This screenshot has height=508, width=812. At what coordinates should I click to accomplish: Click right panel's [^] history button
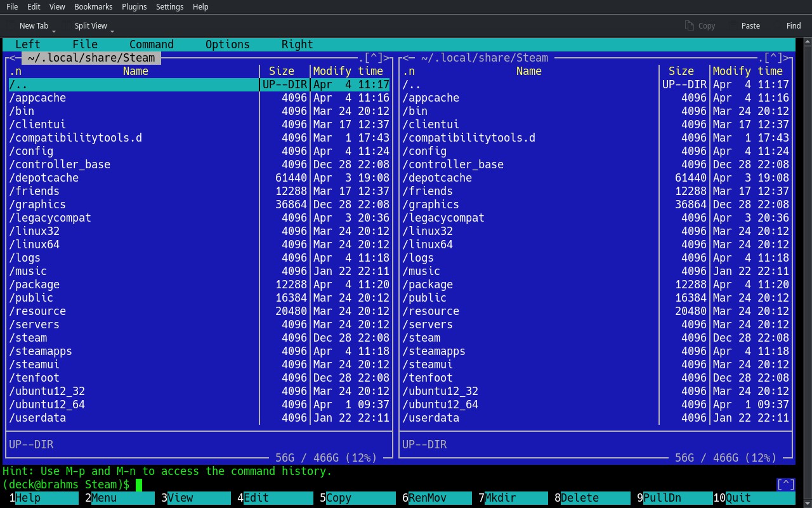773,58
